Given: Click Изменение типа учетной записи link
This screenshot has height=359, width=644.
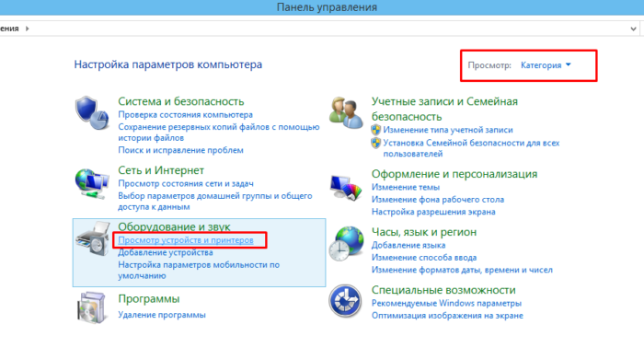Looking at the screenshot, I should click(x=448, y=130).
